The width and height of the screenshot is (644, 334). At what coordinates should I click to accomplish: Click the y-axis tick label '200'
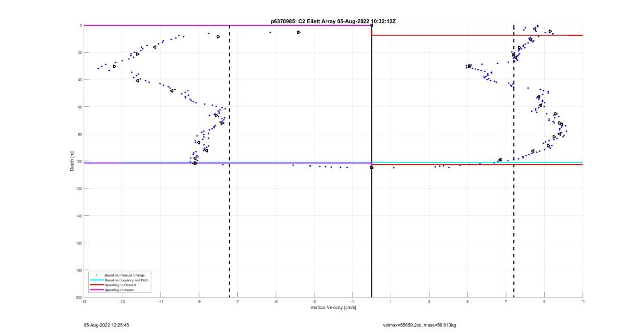[x=78, y=297]
